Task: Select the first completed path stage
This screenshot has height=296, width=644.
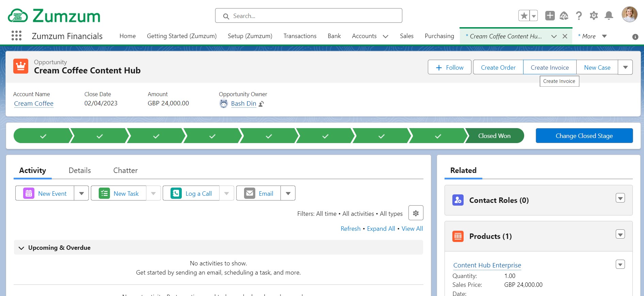Action: [x=43, y=136]
